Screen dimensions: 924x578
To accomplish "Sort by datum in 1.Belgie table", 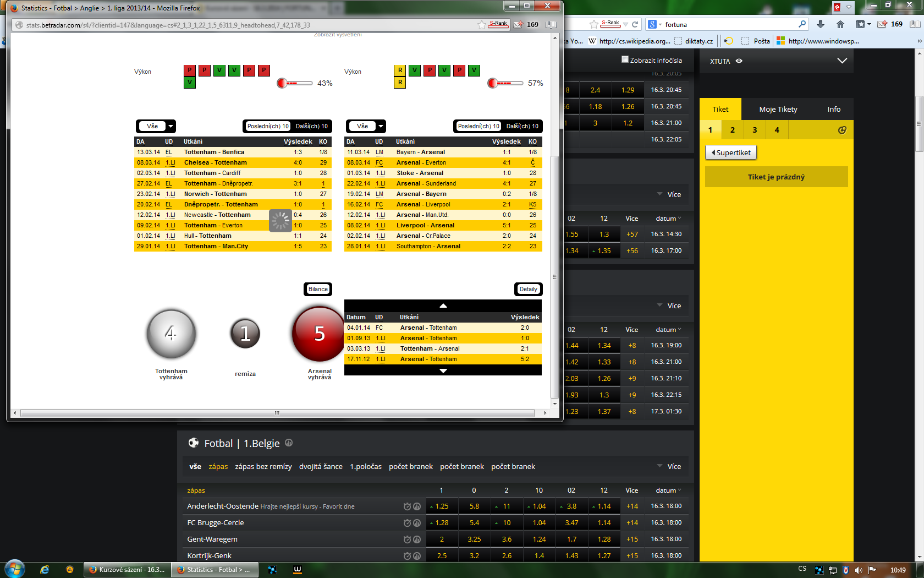I will (668, 490).
